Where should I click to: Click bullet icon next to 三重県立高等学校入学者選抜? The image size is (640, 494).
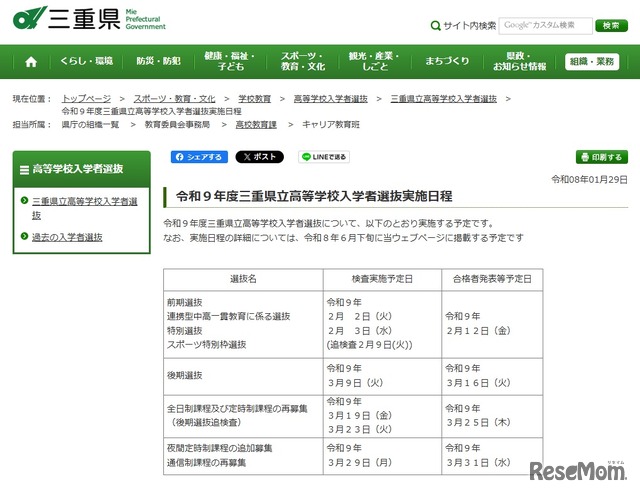24,200
